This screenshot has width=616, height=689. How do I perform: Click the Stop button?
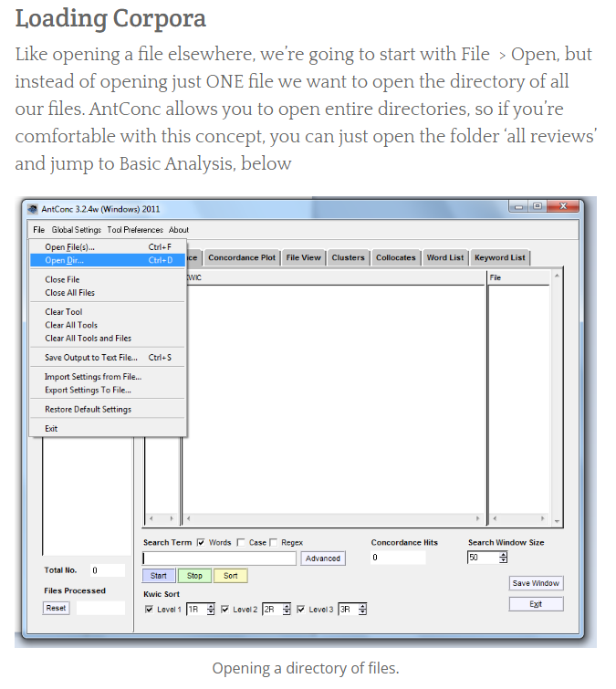point(194,576)
